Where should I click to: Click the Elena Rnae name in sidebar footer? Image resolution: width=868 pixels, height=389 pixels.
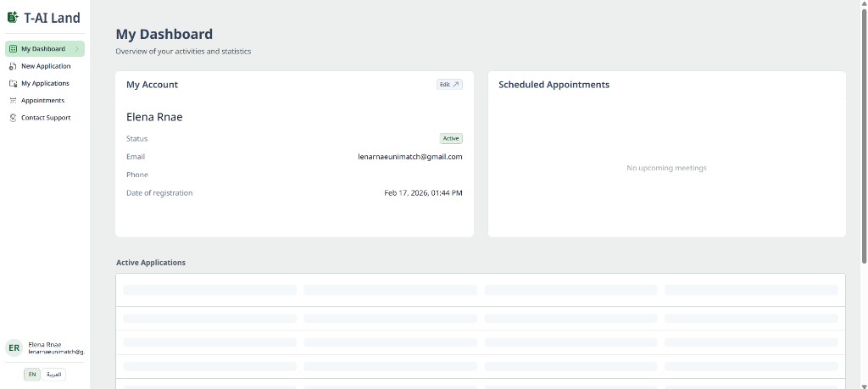(45, 344)
